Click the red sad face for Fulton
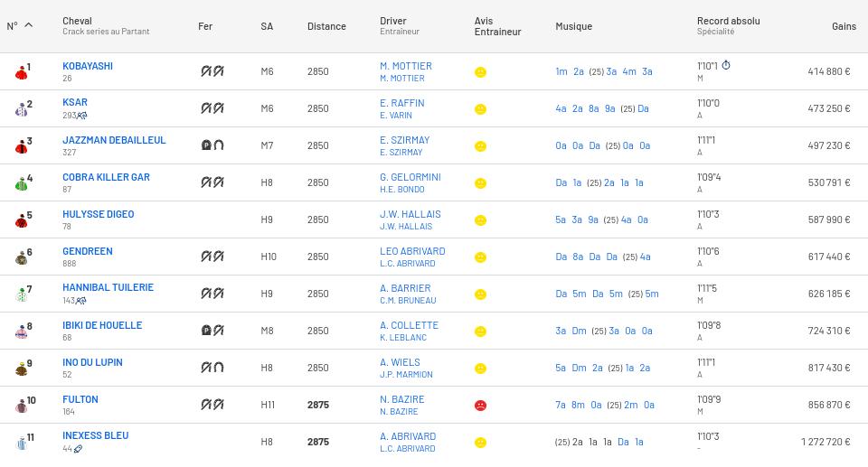Screen dimensions: 868x467 tap(480, 406)
